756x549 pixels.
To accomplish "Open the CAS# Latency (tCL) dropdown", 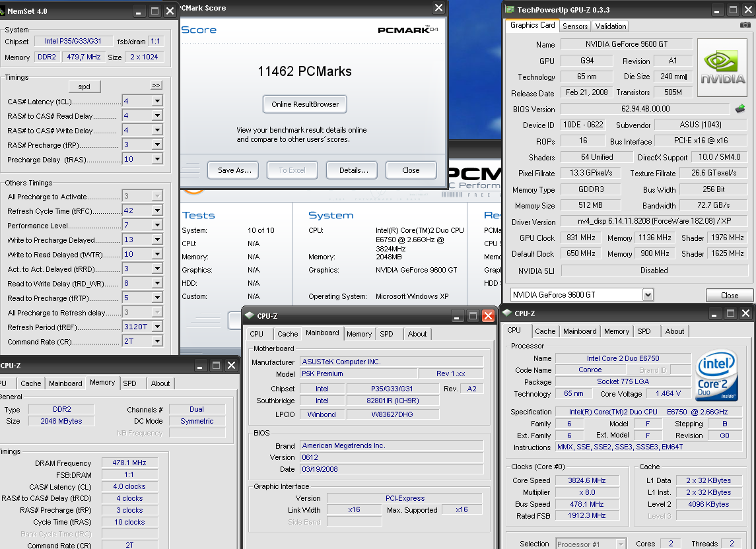I will (x=157, y=101).
